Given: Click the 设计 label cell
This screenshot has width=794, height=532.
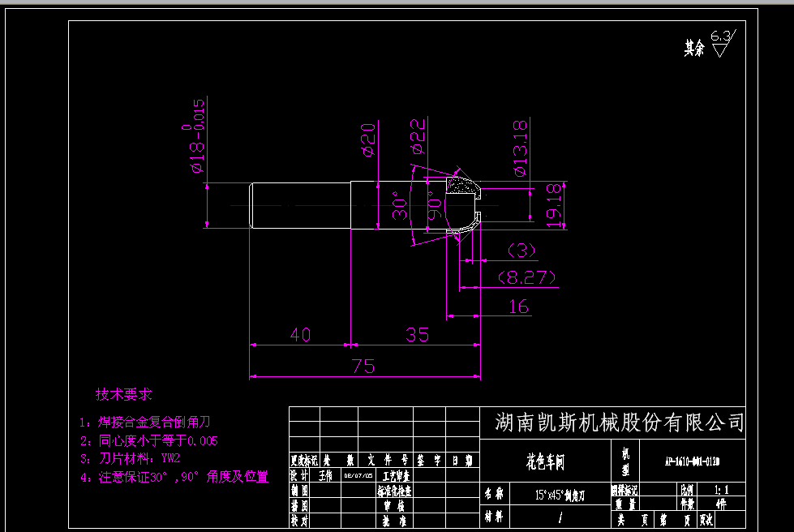Looking at the screenshot, I should [299, 475].
